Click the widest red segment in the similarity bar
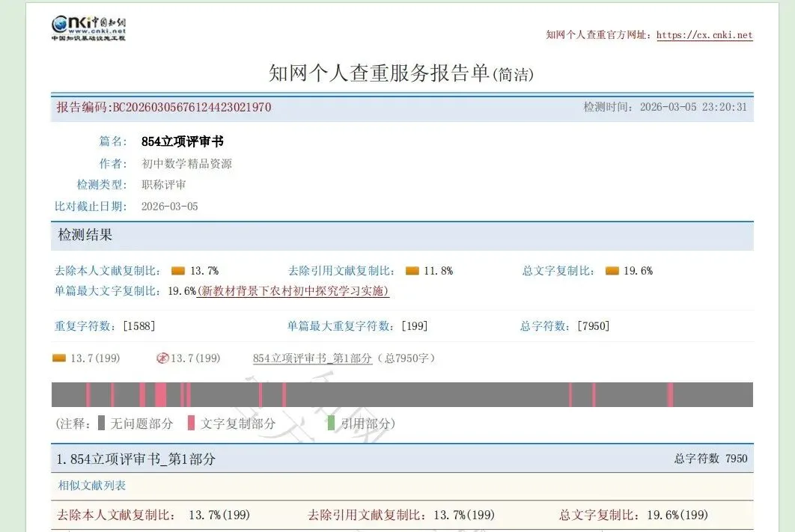 point(160,394)
